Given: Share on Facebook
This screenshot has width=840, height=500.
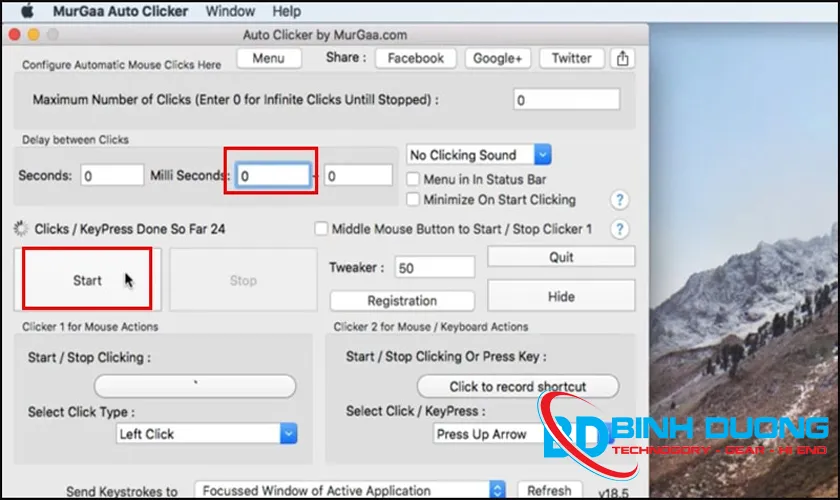Looking at the screenshot, I should click(416, 58).
